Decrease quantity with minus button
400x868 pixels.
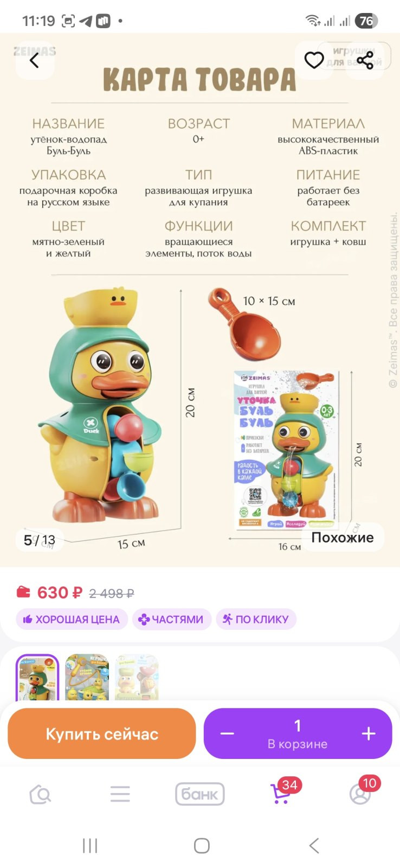[227, 734]
